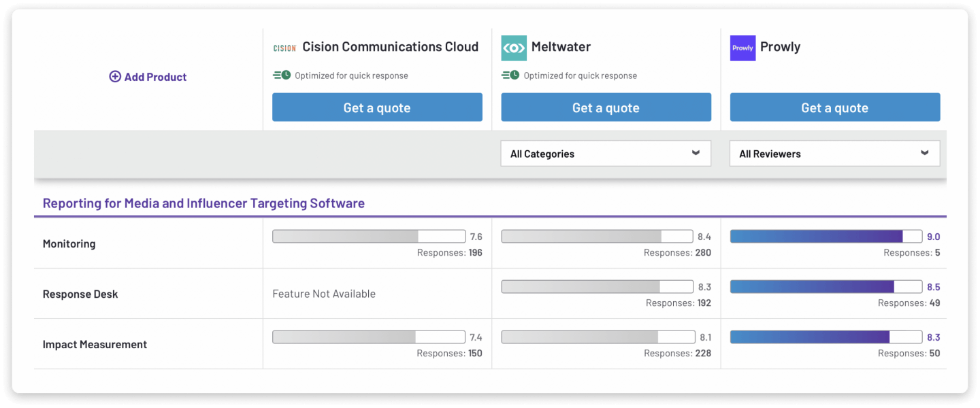Open the Prowly product title link
Image resolution: width=980 pixels, height=408 pixels.
[x=780, y=47]
